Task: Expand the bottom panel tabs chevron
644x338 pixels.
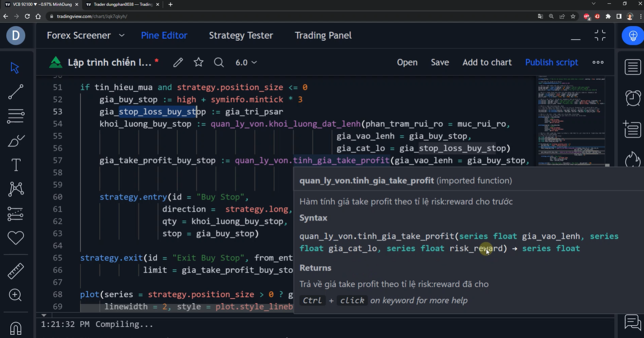Action: (x=121, y=36)
